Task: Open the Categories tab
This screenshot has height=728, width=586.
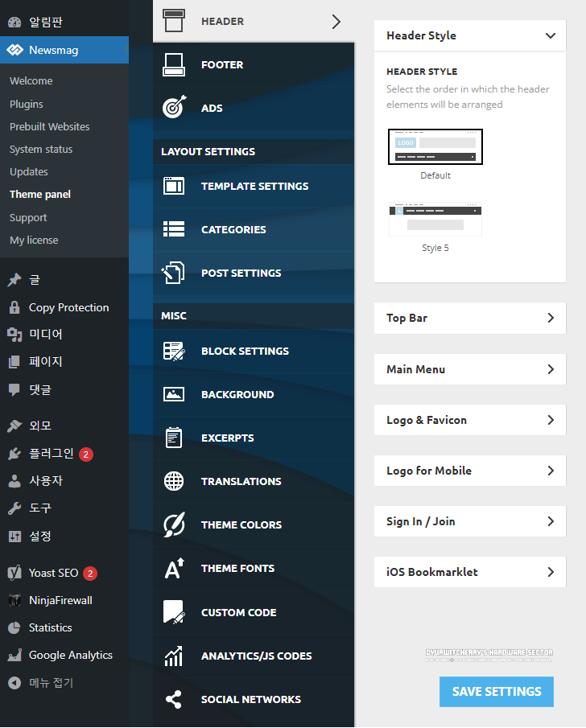Action: coord(254,229)
